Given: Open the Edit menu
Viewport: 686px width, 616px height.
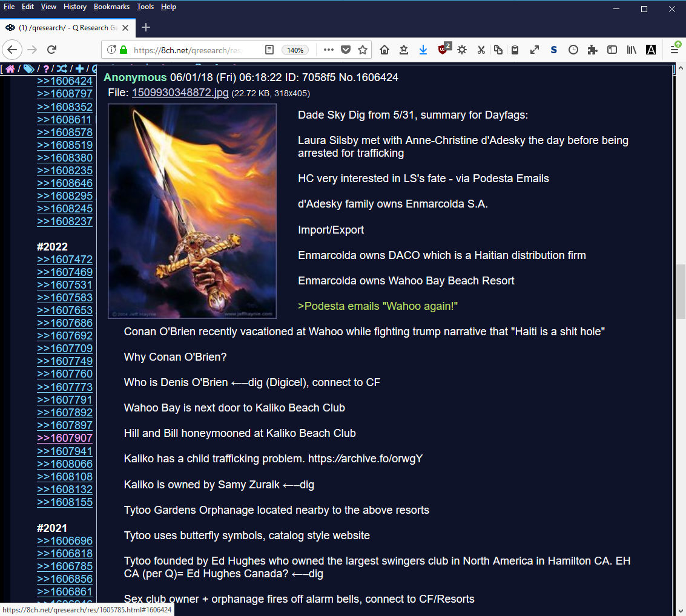Looking at the screenshot, I should pyautogui.click(x=28, y=7).
